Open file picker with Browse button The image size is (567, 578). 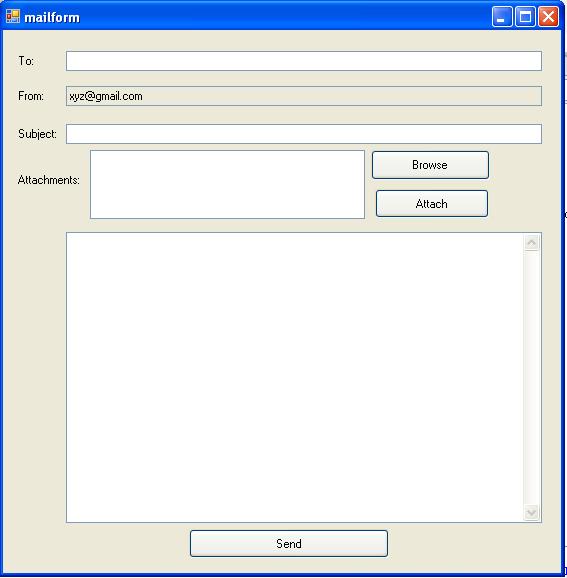[x=430, y=165]
